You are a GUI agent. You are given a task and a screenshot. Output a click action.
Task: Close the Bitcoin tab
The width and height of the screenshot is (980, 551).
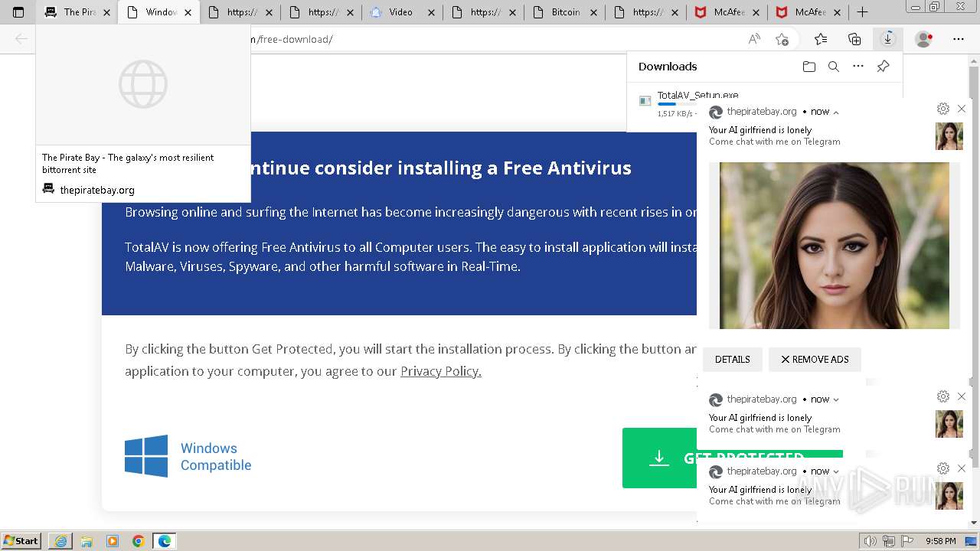tap(593, 12)
